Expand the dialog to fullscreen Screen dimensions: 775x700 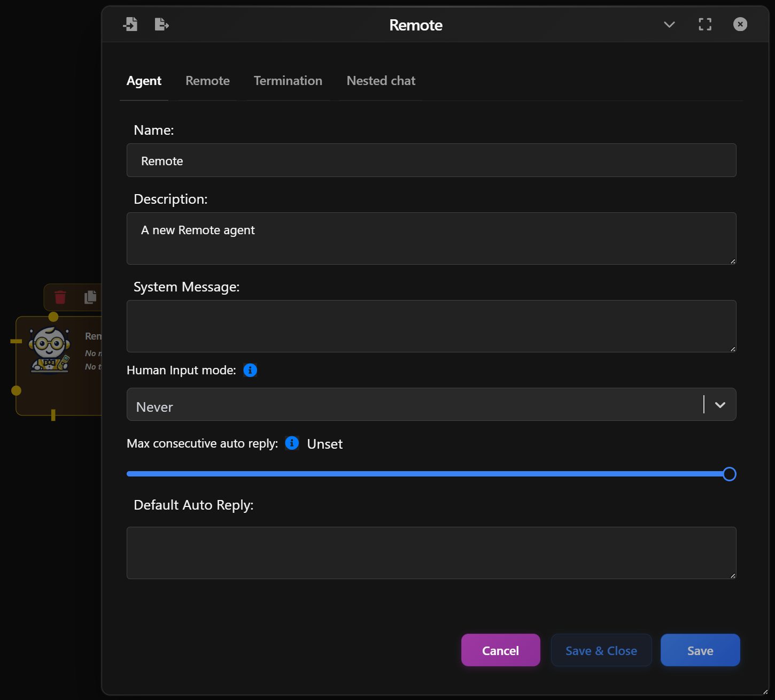pos(704,24)
